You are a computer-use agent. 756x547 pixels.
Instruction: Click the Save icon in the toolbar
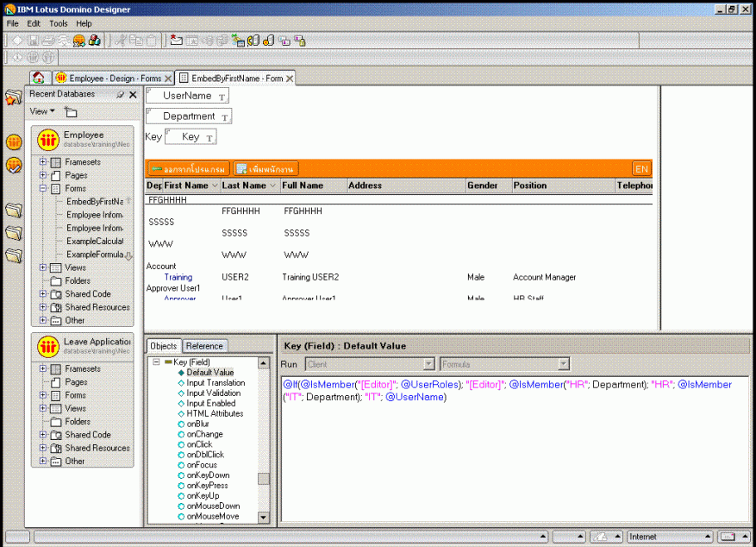click(x=33, y=41)
